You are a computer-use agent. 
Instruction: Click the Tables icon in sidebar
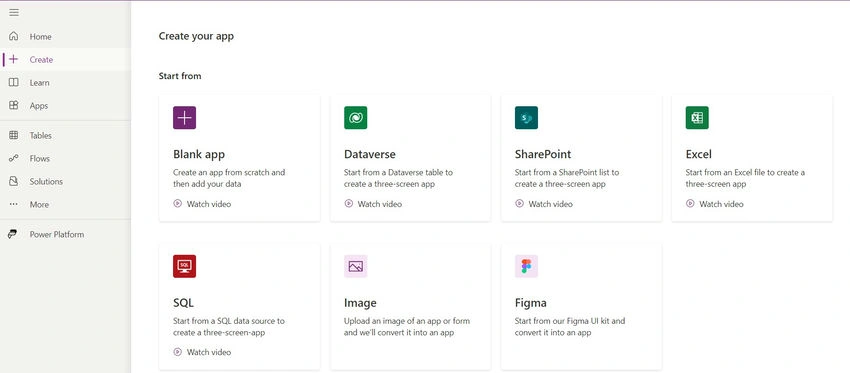(14, 136)
